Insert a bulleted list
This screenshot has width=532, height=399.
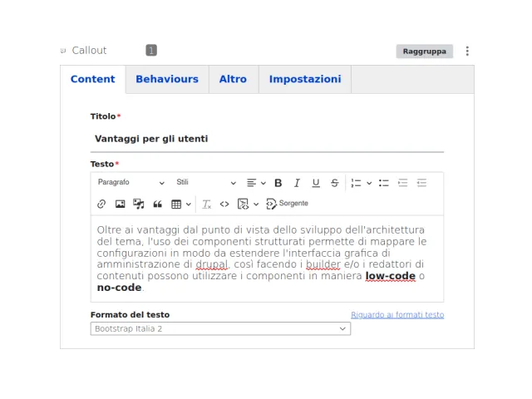click(x=384, y=183)
